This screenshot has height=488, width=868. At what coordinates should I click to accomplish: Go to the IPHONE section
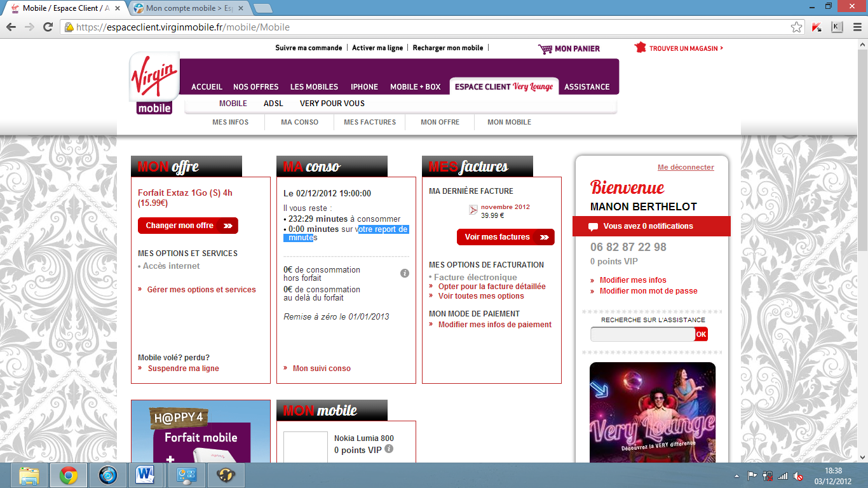(x=364, y=87)
